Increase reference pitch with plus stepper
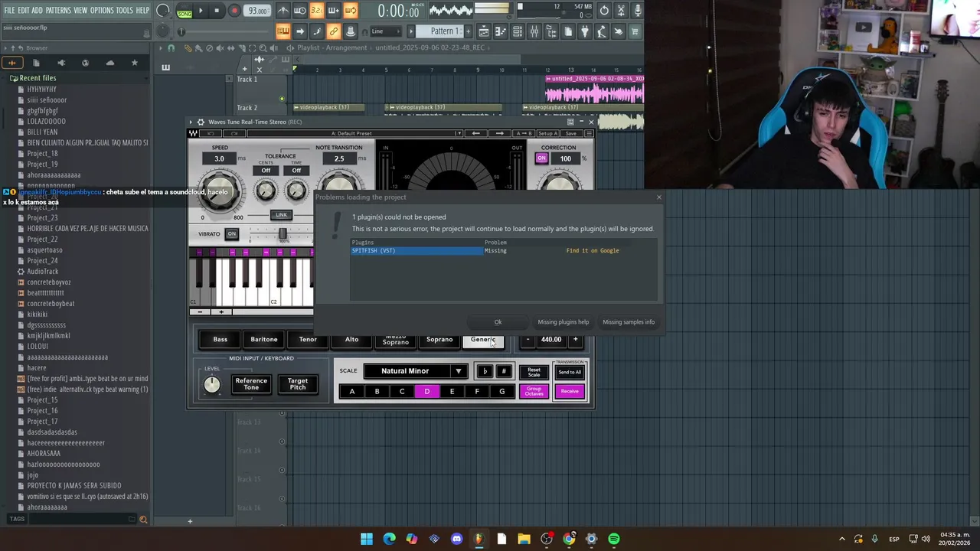Viewport: 980px width, 551px height. point(575,340)
